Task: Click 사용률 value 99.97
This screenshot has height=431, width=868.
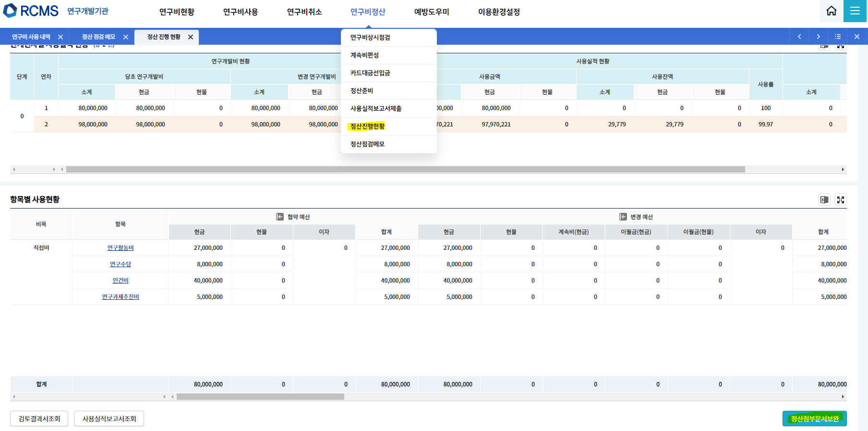Action: (x=766, y=124)
